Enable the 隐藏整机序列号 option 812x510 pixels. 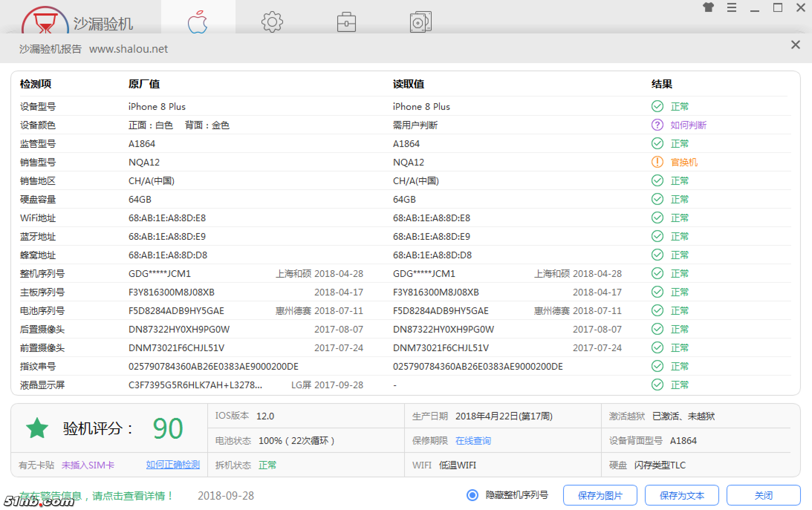472,495
